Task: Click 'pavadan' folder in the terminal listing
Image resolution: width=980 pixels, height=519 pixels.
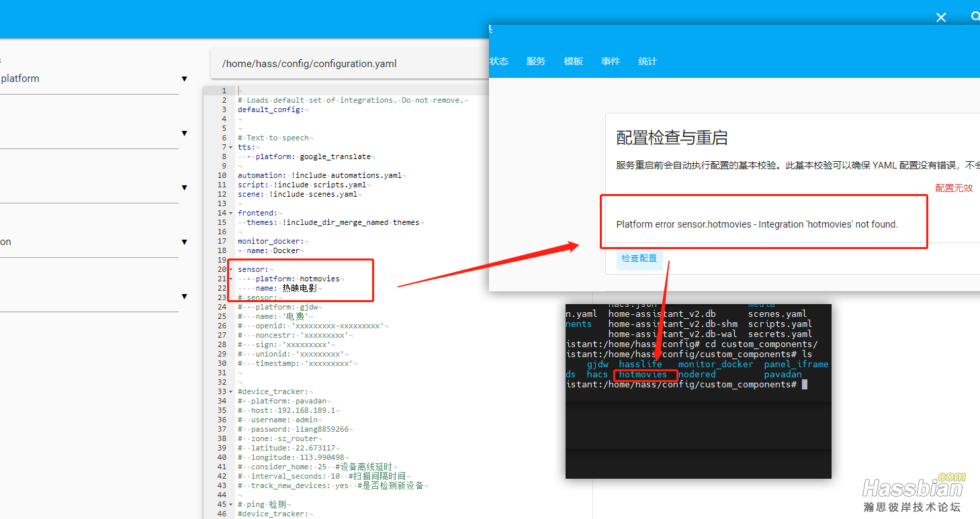Action: coord(783,374)
